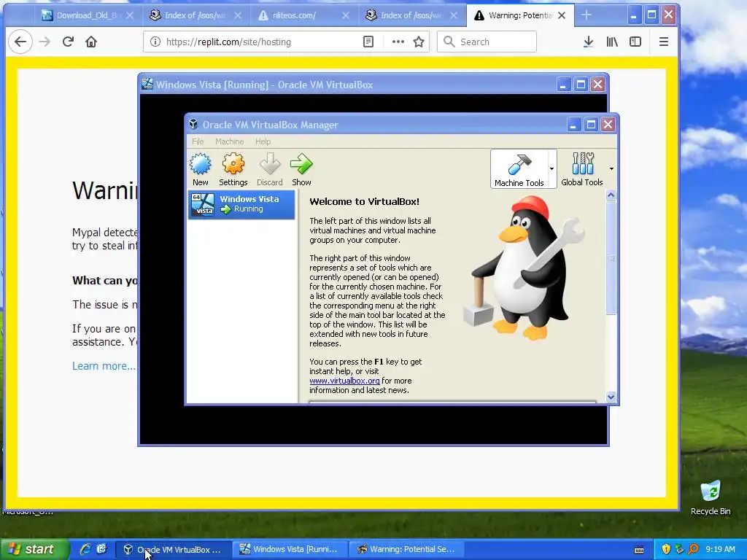This screenshot has height=560, width=747.
Task: Close the nliteos.com/ tab
Action: [346, 16]
